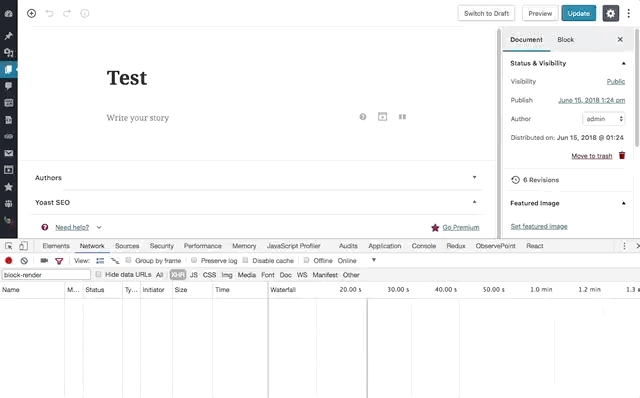
Task: Open the Sources DevTools tab
Action: click(x=127, y=246)
